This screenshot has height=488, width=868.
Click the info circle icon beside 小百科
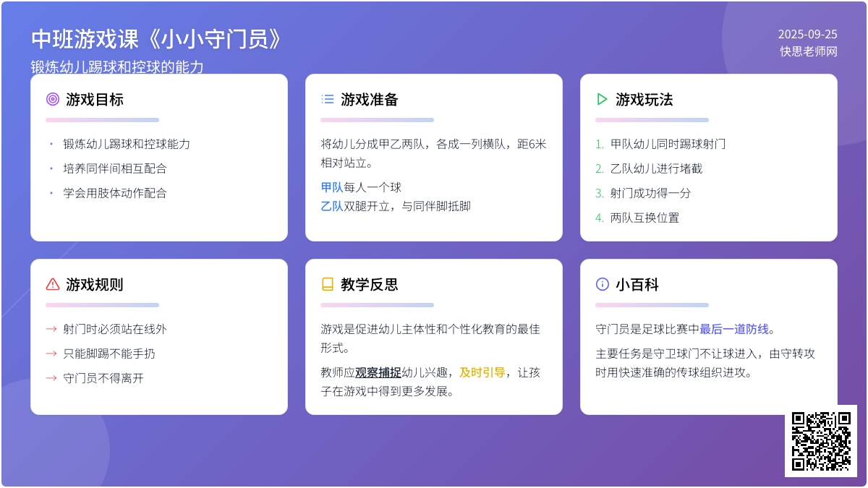tap(602, 284)
